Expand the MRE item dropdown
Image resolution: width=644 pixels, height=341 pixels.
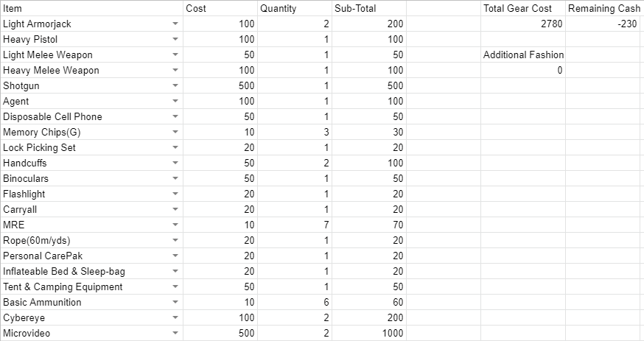pyautogui.click(x=175, y=225)
